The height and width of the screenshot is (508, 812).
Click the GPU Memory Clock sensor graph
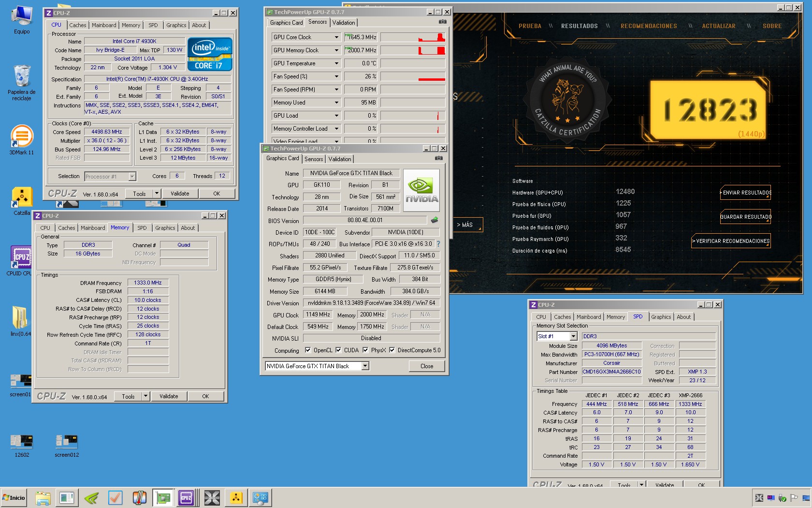413,50
